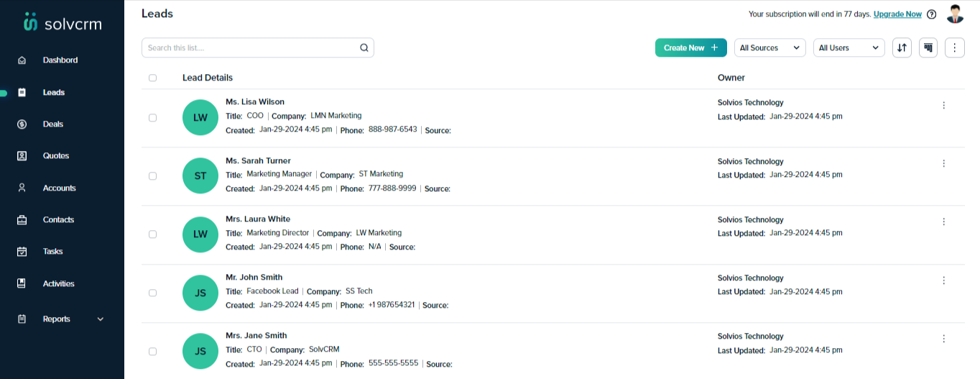Image resolution: width=980 pixels, height=379 pixels.
Task: Click the Upgrade Now link
Action: (x=897, y=14)
